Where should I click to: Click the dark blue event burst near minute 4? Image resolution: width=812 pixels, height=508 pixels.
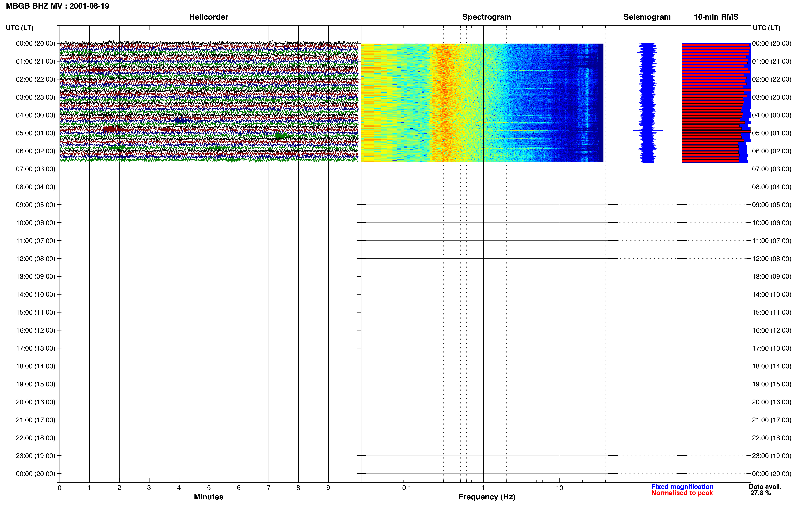[180, 120]
